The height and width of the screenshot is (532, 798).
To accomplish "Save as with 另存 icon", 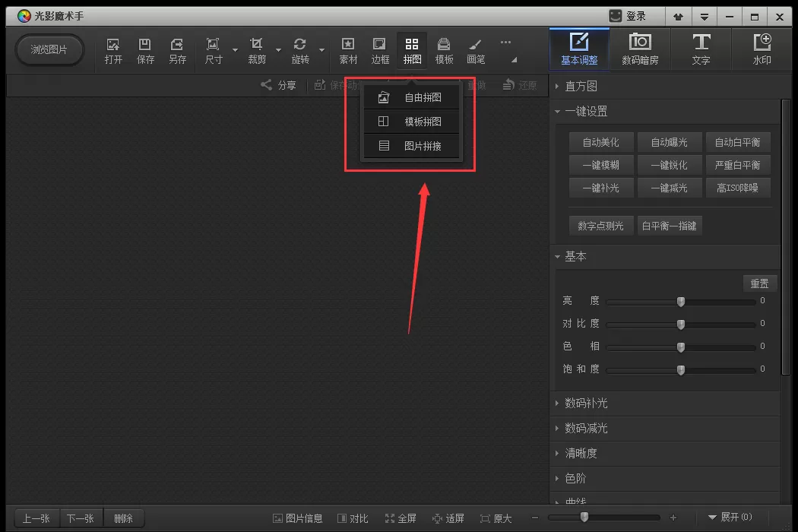I will pyautogui.click(x=177, y=51).
